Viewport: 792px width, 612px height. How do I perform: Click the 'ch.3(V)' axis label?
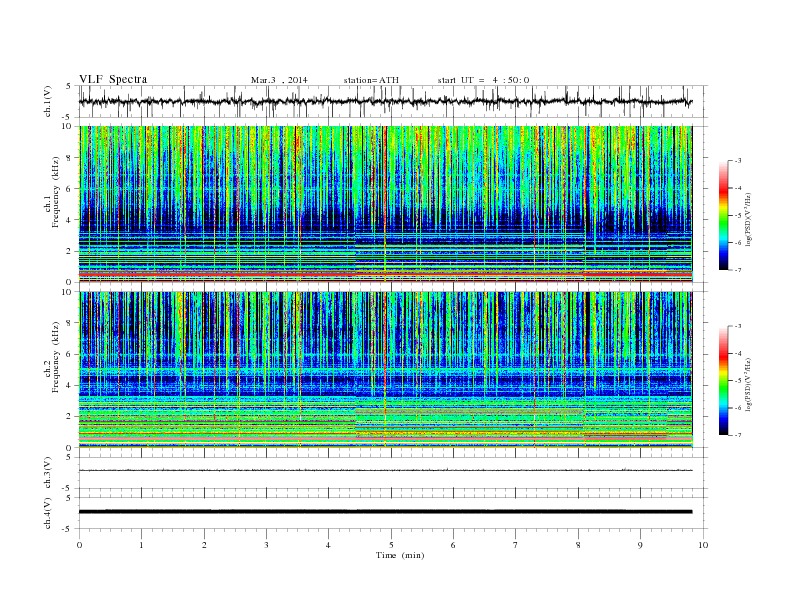tap(48, 473)
